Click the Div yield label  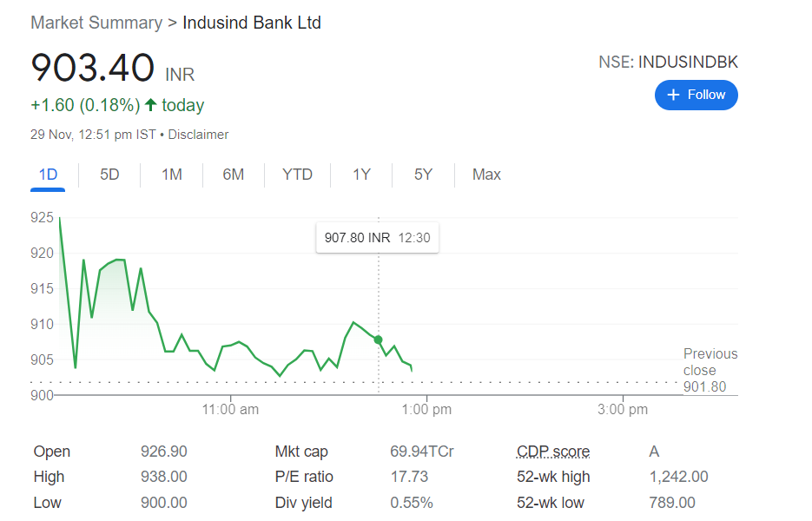[x=303, y=503]
